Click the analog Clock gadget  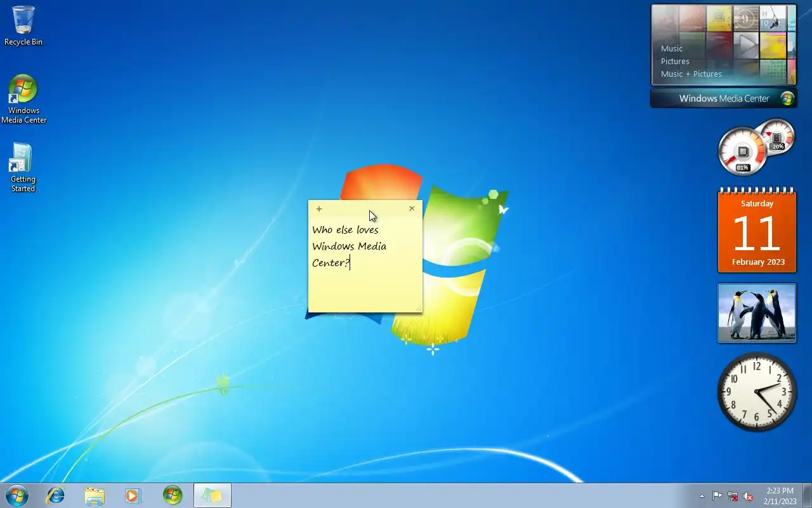pyautogui.click(x=757, y=392)
